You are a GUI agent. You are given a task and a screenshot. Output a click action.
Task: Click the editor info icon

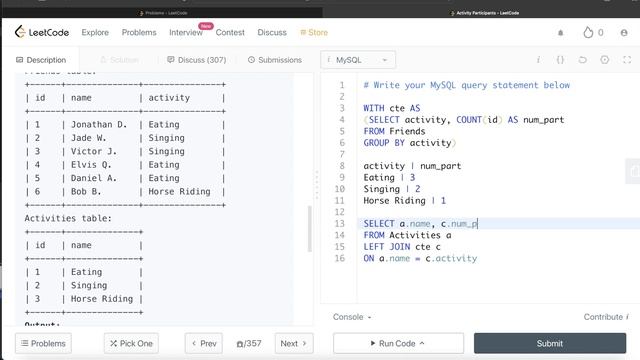point(538,60)
